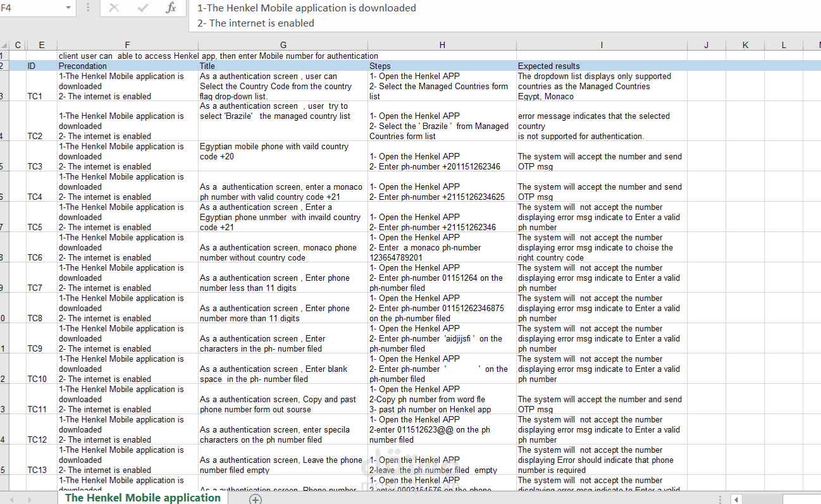Select the TC1 ID cell

coord(42,86)
